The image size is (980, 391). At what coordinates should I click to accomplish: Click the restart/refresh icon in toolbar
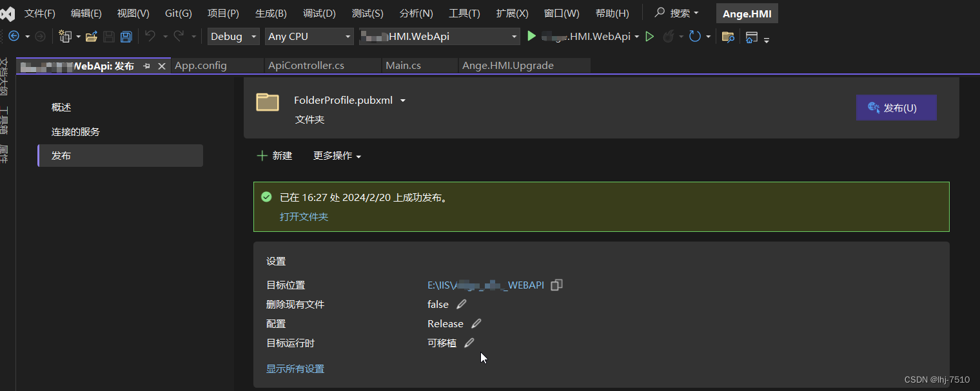click(695, 37)
